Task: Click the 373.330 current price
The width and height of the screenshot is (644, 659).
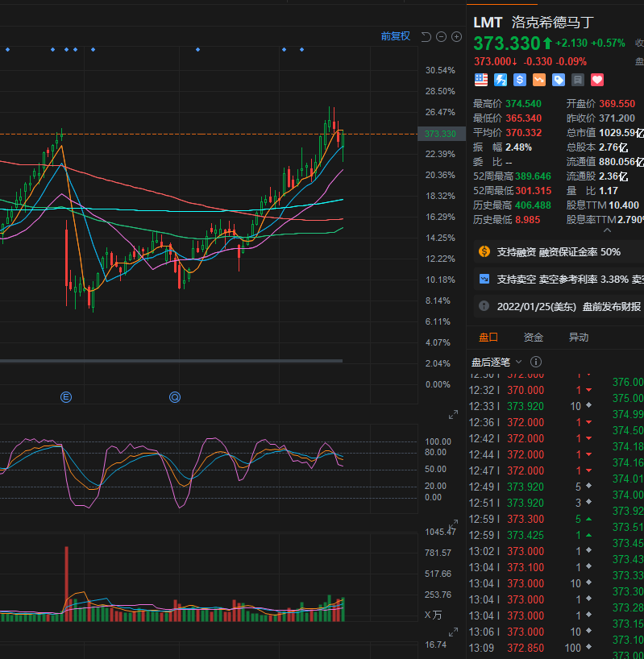Action: [x=507, y=44]
